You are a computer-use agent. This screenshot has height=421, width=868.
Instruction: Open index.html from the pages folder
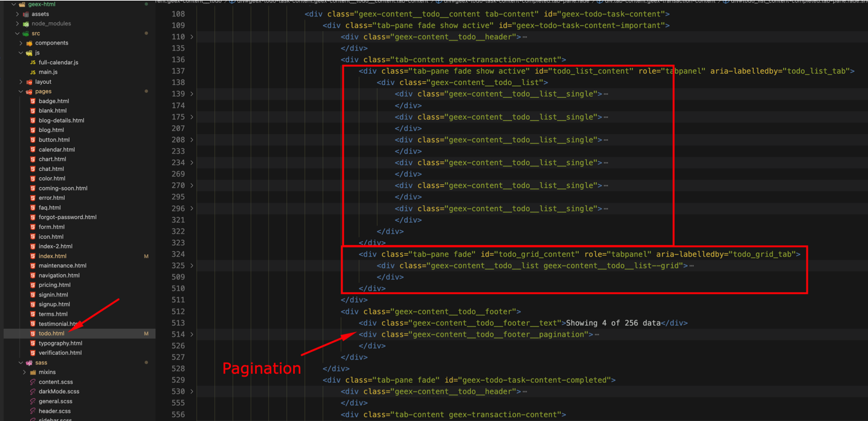[52, 256]
